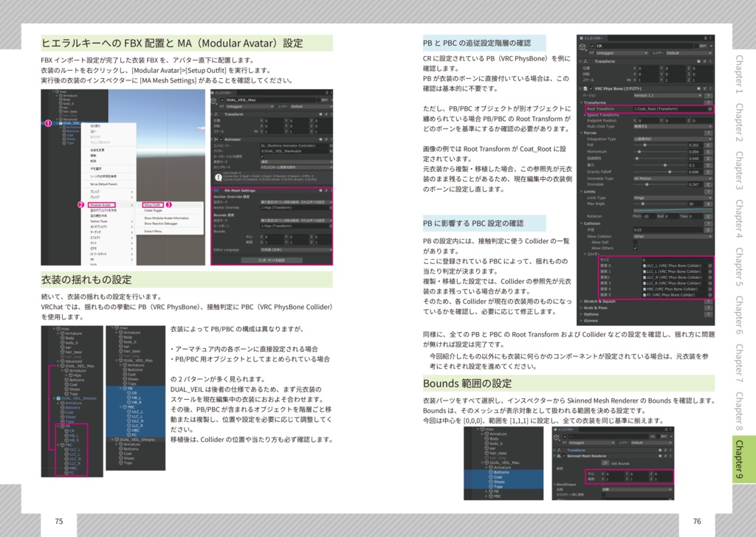The image size is (756, 537).
Task: Choose Show Reaction Debugger in the submenu
Action: tap(160, 224)
